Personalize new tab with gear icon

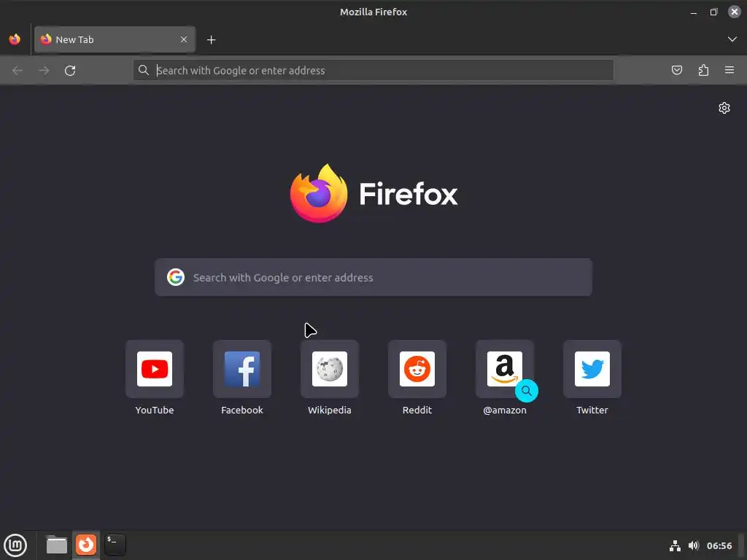point(724,108)
